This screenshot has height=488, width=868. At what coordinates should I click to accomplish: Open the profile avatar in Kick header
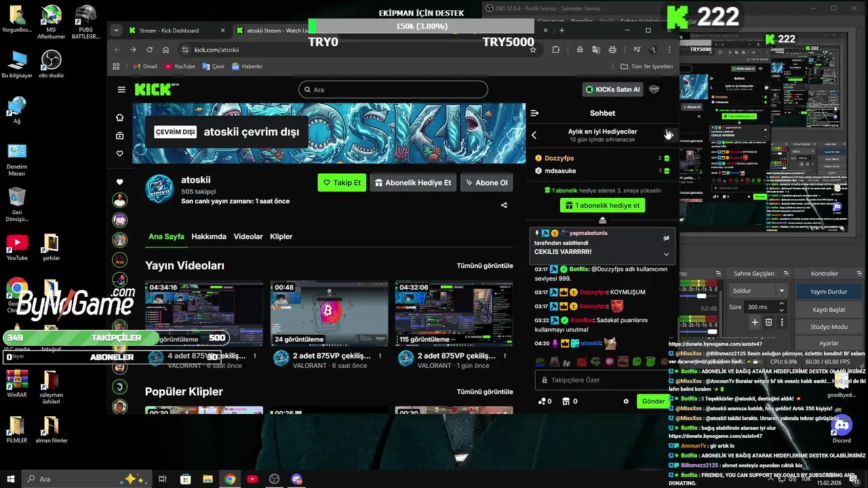click(x=654, y=89)
